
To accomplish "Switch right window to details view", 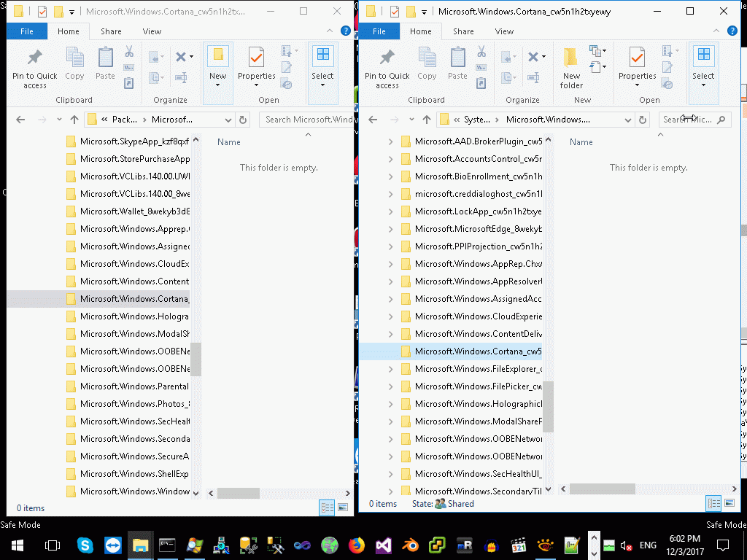I will coord(713,503).
